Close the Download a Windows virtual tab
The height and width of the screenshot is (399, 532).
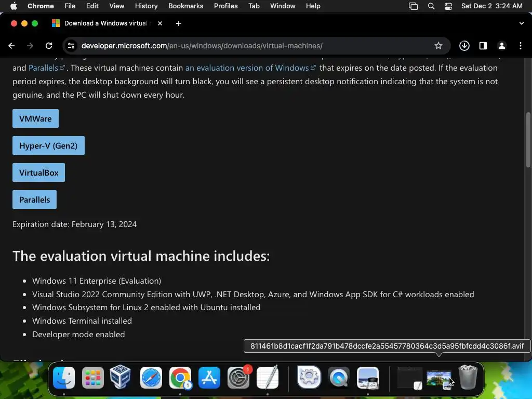(x=160, y=23)
